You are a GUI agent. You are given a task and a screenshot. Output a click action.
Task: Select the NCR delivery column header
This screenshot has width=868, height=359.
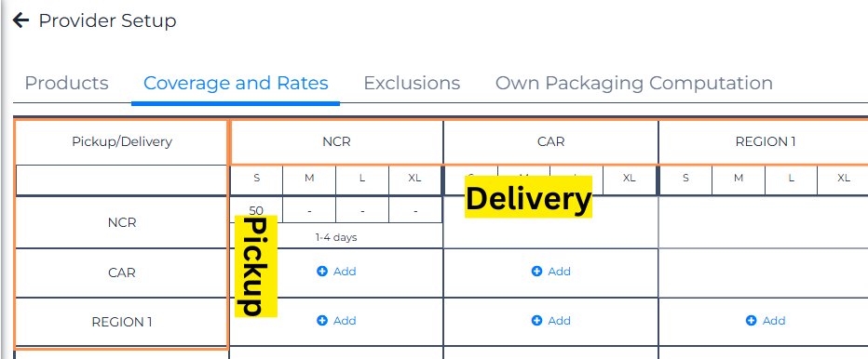[x=336, y=141]
